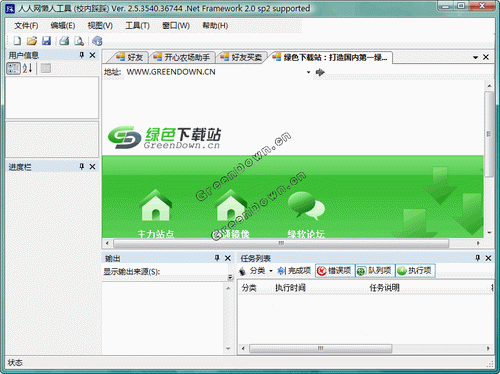Toggle the 队列项 filter button
Viewport: 500px width, 374px height.
point(375,271)
